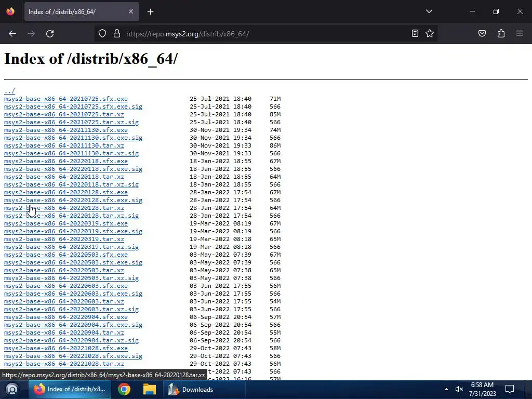Image resolution: width=532 pixels, height=399 pixels.
Task: Open Save to Pocket
Action: click(x=482, y=33)
